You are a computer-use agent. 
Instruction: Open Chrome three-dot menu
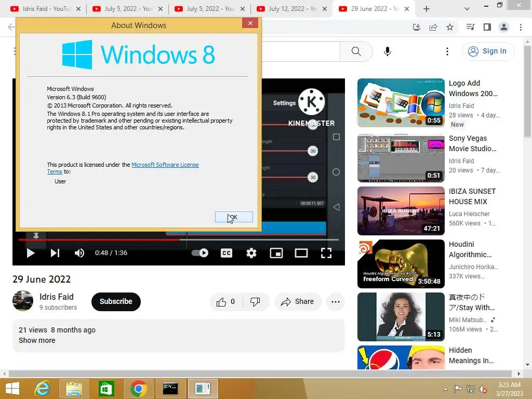coord(521,27)
